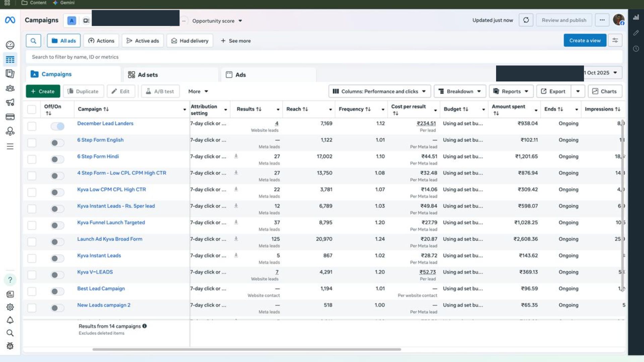
Task: Turn off the December Lead Landers campaign toggle
Action: 57,126
